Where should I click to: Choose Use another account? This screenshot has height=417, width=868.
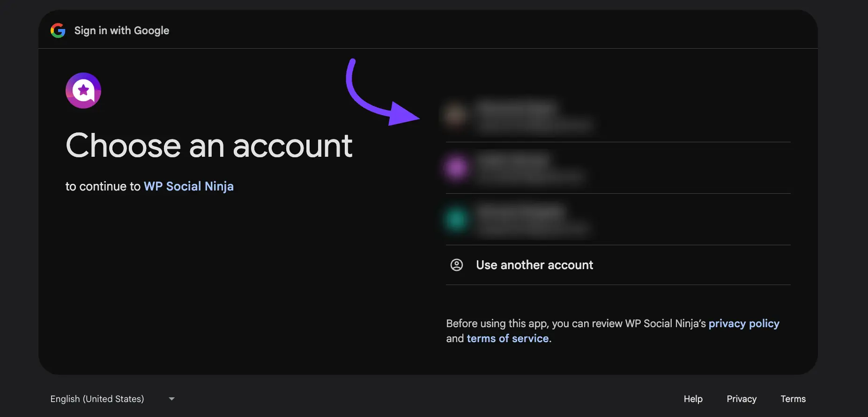(x=618, y=265)
